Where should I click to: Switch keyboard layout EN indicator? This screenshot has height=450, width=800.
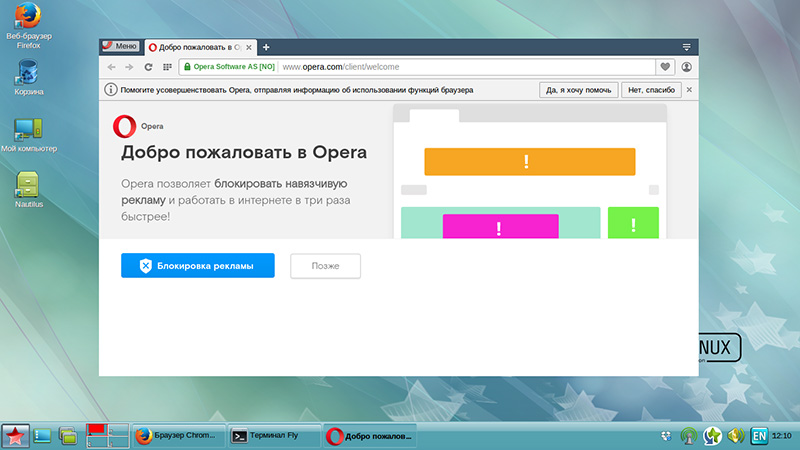759,436
